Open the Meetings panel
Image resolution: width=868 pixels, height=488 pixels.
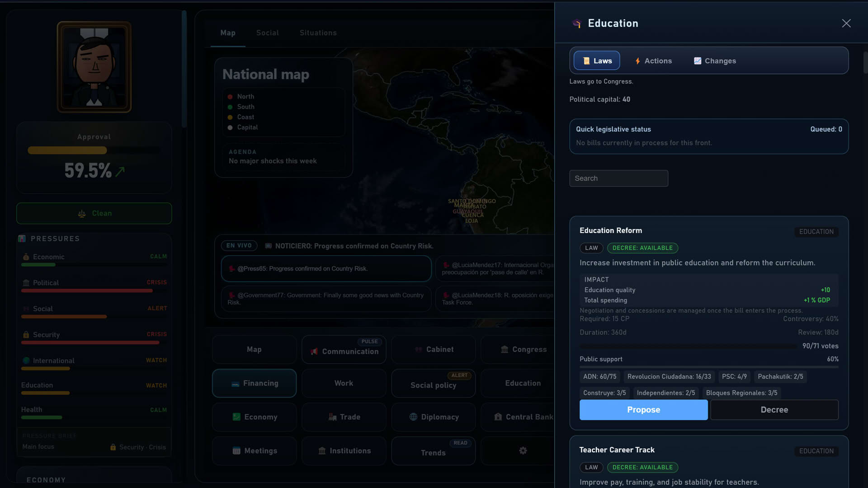pyautogui.click(x=254, y=450)
